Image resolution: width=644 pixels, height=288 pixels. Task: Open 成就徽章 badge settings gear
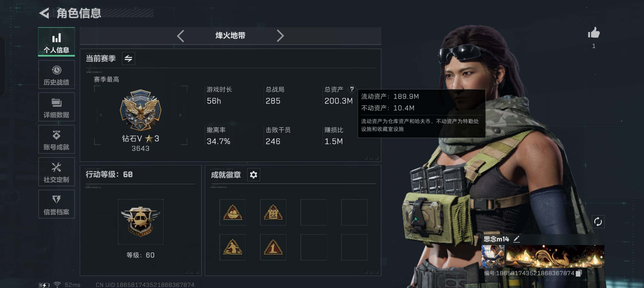253,175
